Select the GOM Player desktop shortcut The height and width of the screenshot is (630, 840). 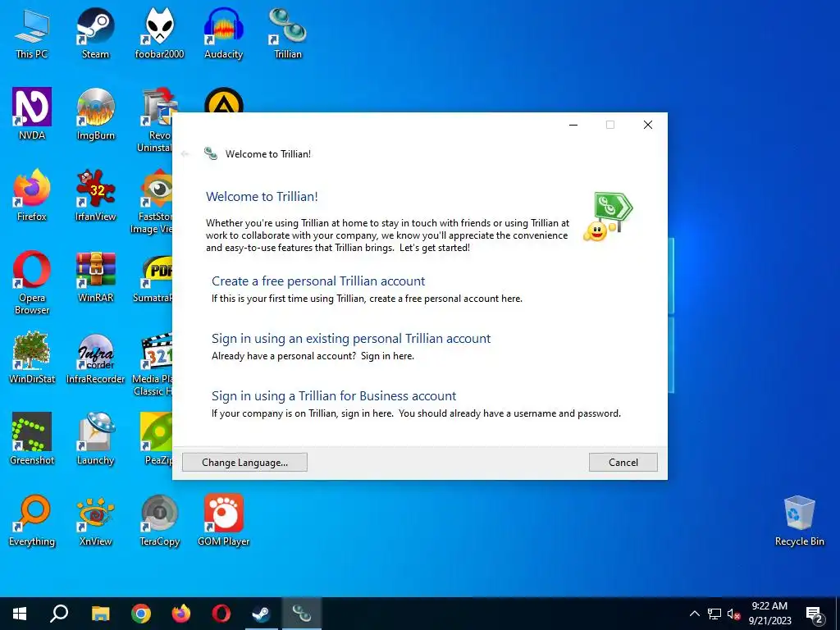pos(223,521)
